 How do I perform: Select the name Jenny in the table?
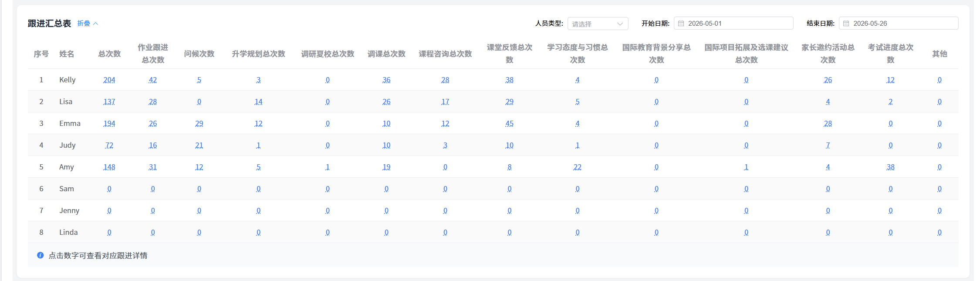point(69,211)
